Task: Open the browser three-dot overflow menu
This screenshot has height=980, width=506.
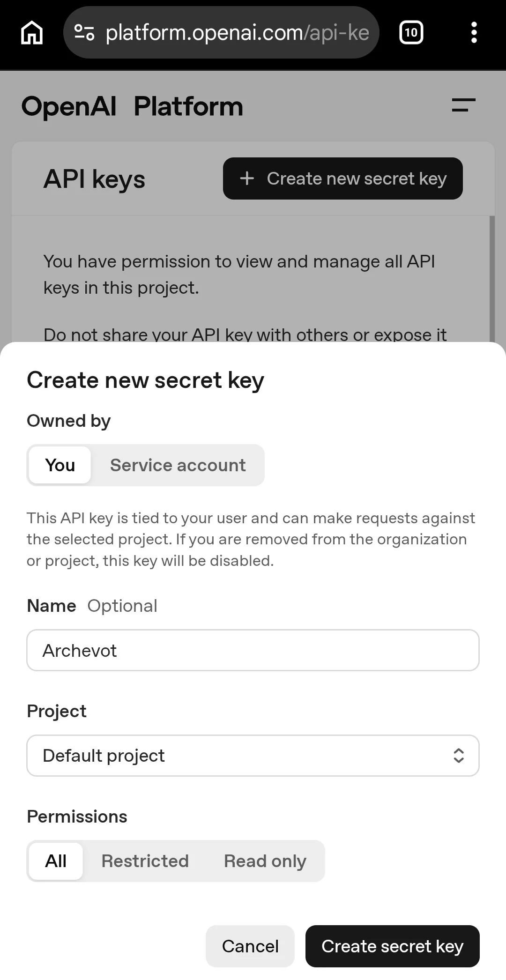Action: click(474, 32)
